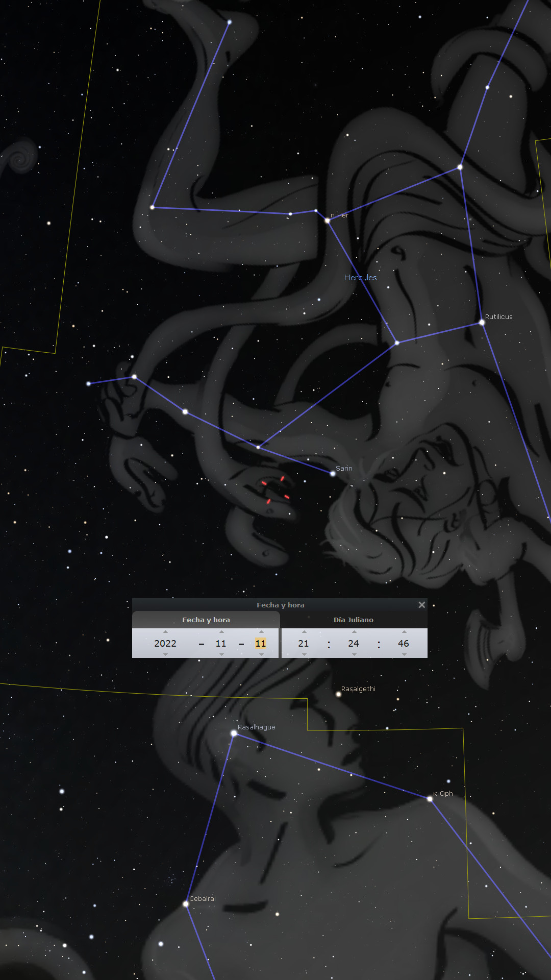Increase the minutes with the up arrow
This screenshot has height=980, width=551.
[x=354, y=632]
